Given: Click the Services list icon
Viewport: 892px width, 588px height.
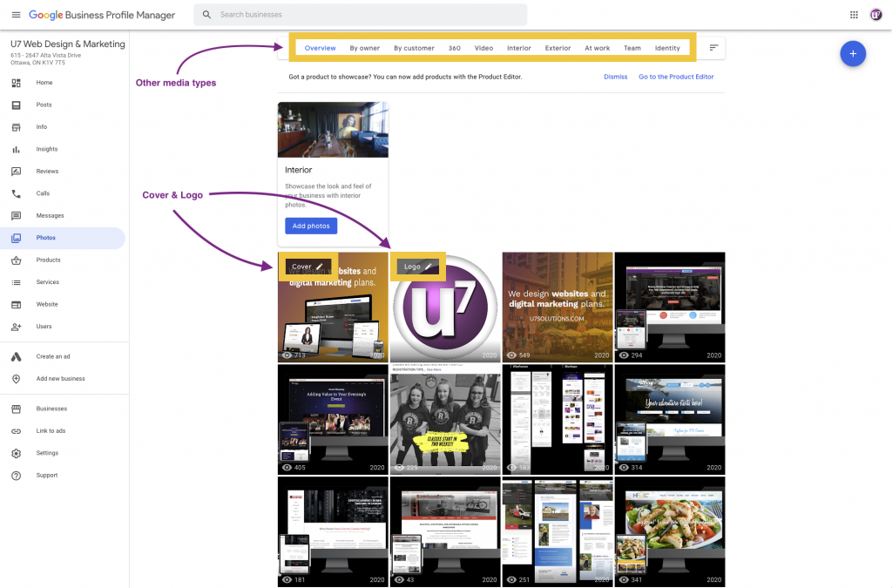Looking at the screenshot, I should coord(16,282).
